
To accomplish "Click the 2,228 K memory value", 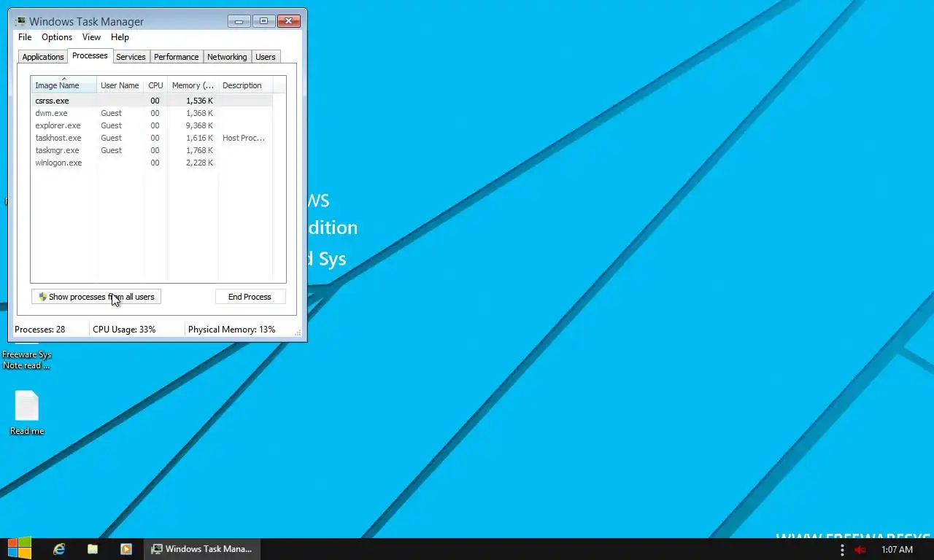I will 199,163.
